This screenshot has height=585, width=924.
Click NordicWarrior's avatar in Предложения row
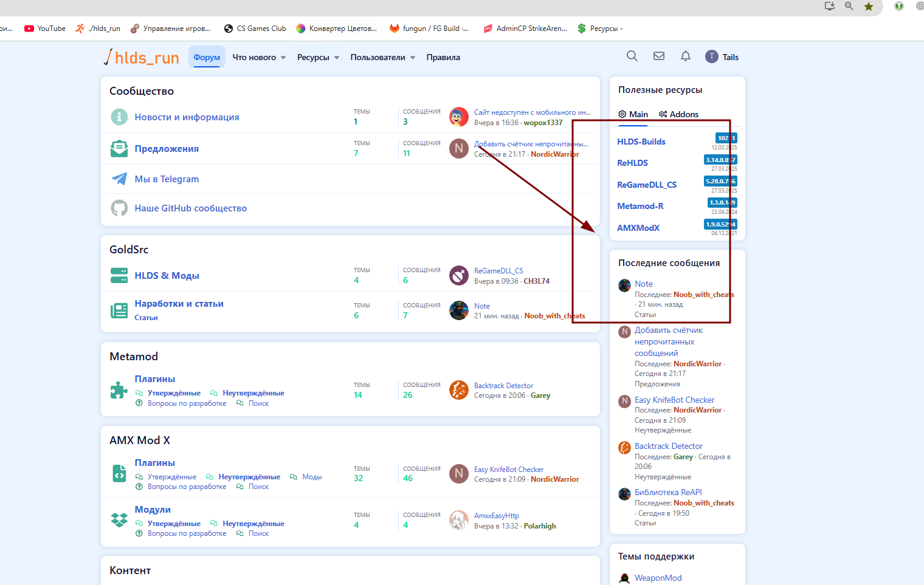pos(458,148)
